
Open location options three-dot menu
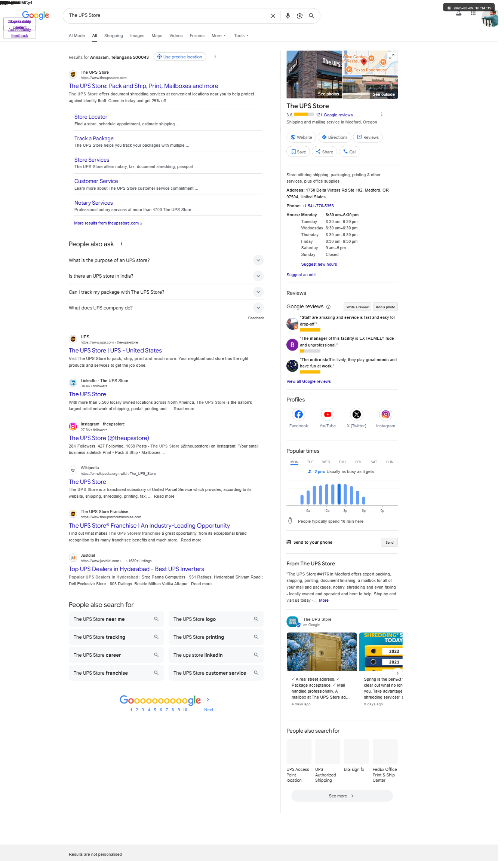[x=215, y=57]
